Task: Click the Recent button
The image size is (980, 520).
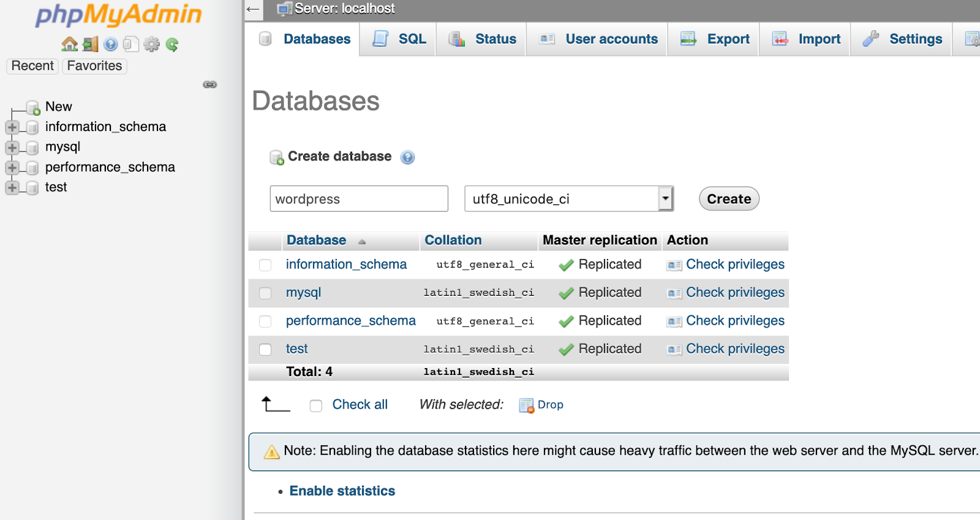Action: tap(32, 66)
